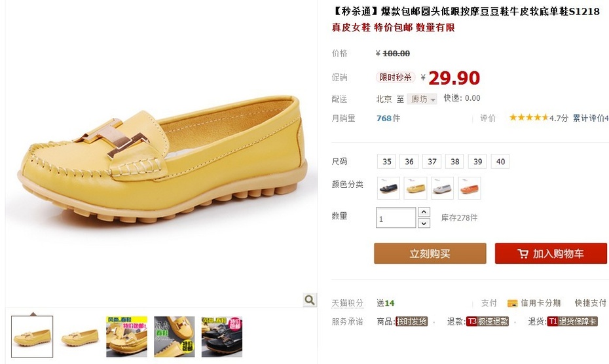Increase quantity with the up arrow
Image resolution: width=609 pixels, height=364 pixels.
[424, 211]
